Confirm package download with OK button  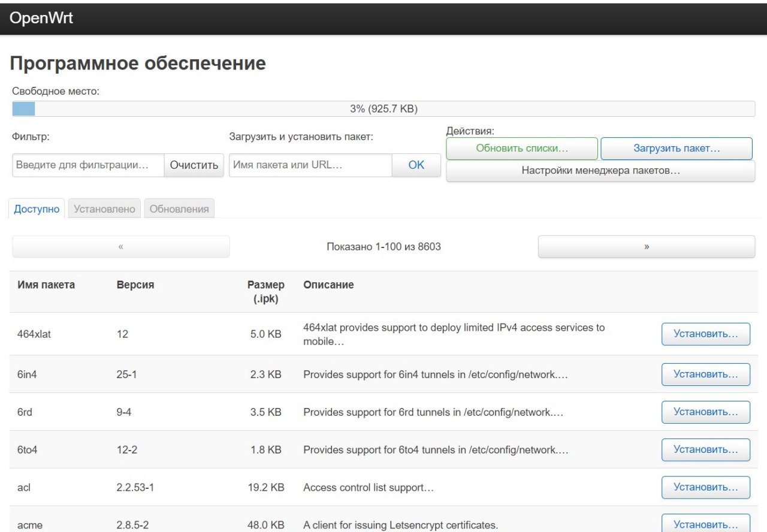coord(416,165)
